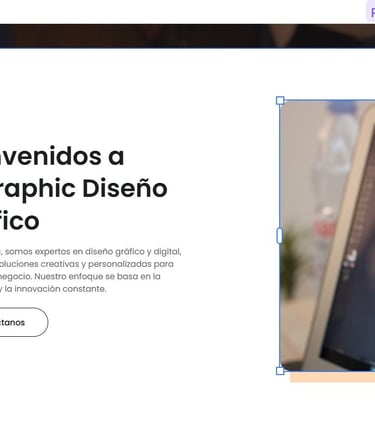Viewport: 375px width, 430px height.
Task: Click the bottom-left corner resize handle of the image
Action: [x=280, y=371]
